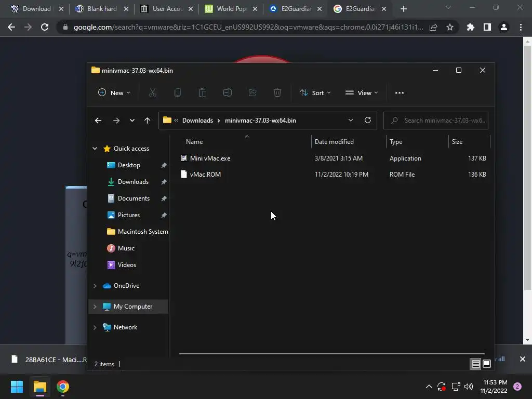Click the Copy icon in Explorer toolbar
This screenshot has height=399, width=532.
pos(178,92)
